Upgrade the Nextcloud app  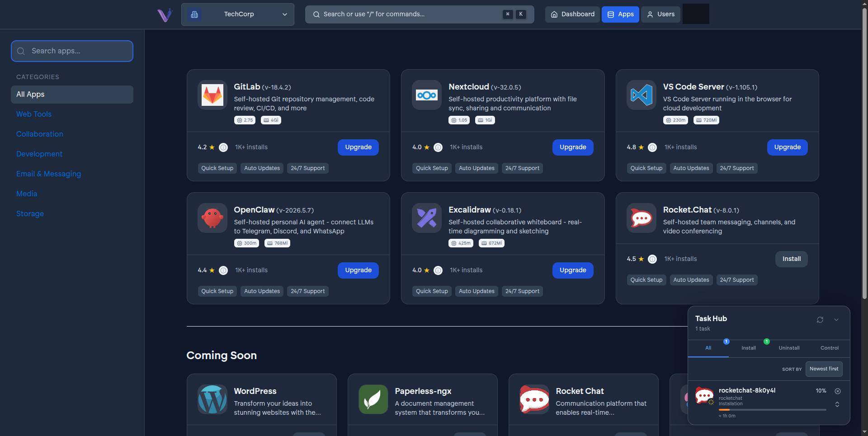coord(573,147)
